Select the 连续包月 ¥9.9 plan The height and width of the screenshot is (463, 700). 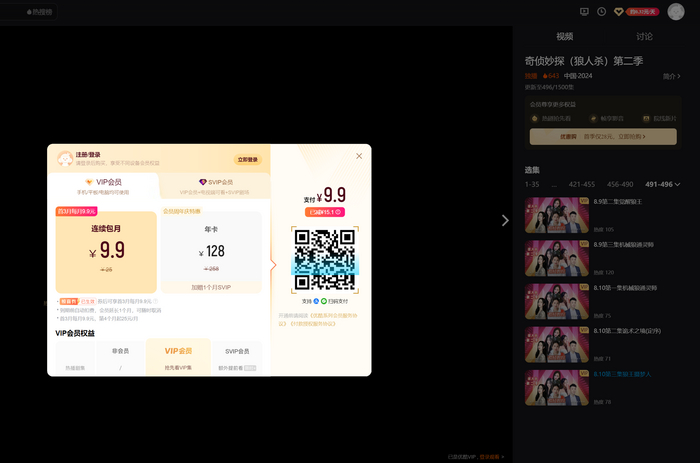point(106,252)
